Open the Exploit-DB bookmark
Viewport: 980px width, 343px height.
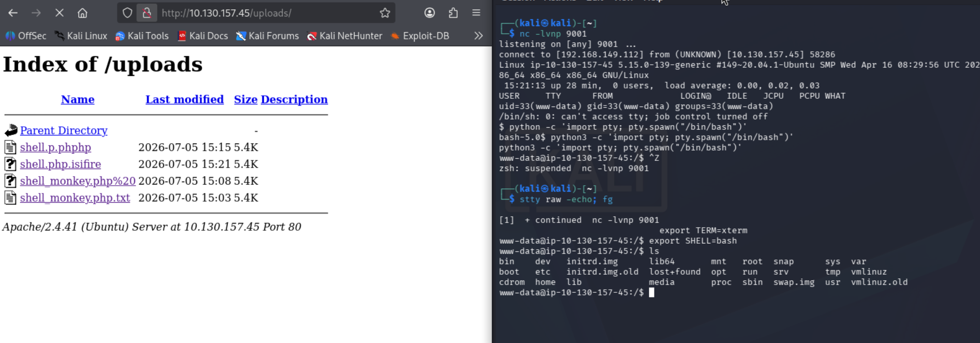tap(420, 36)
